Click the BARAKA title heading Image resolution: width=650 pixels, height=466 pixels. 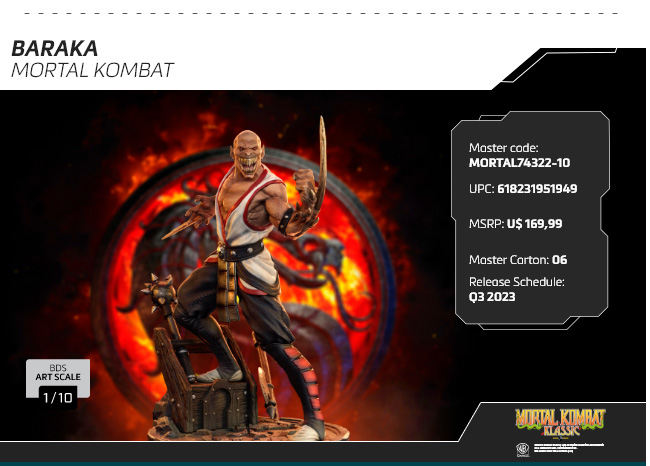coord(54,49)
